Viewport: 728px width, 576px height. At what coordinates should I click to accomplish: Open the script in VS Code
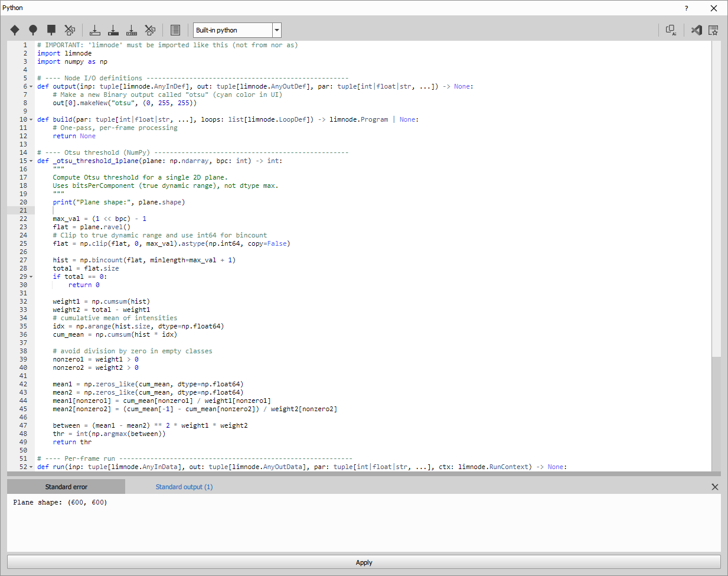click(697, 30)
